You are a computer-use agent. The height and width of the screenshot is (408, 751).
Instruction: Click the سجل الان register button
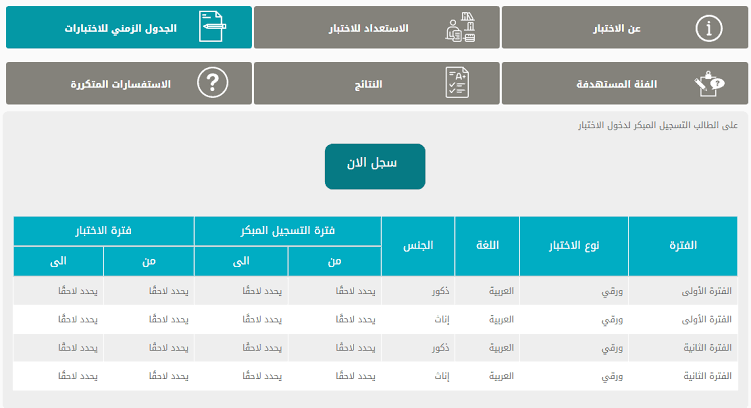(375, 167)
